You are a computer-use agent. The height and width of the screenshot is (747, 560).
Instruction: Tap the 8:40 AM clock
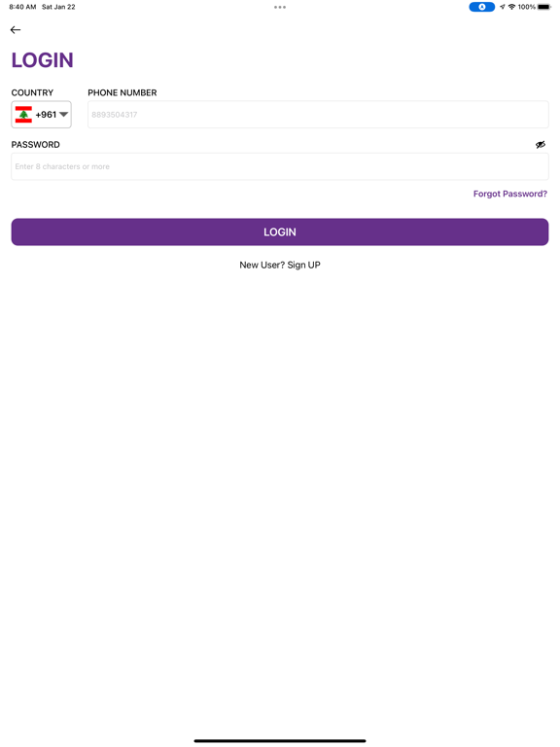click(x=22, y=7)
